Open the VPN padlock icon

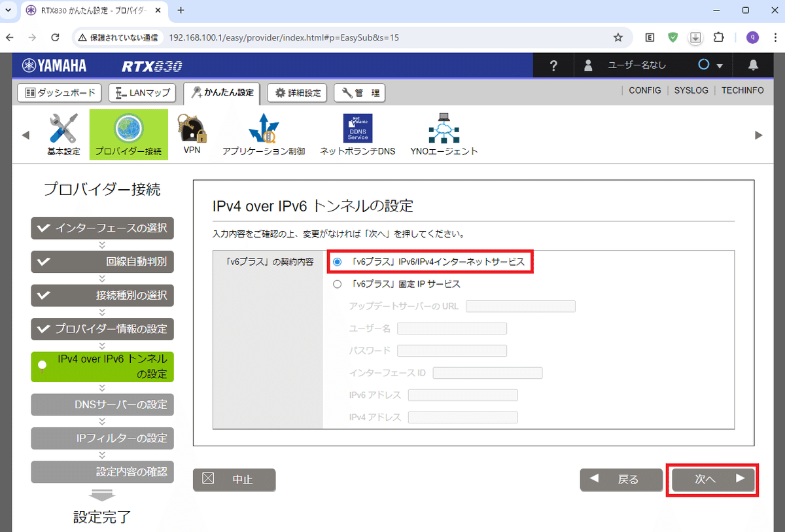tap(192, 128)
